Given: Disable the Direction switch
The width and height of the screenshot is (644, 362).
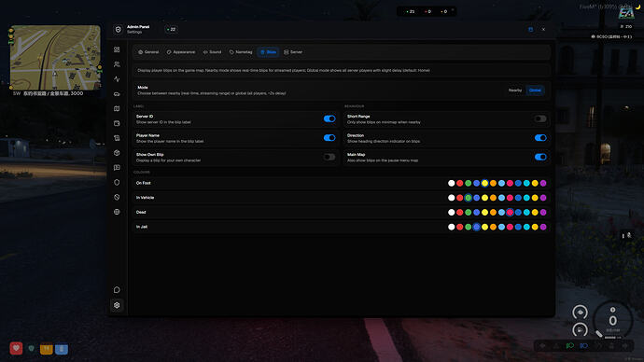Looking at the screenshot, I should 540,138.
